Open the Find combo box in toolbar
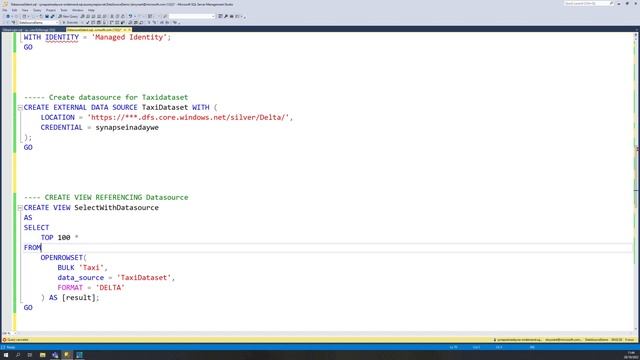Screen dimensions: 640x360 pyautogui.click(x=192, y=16)
